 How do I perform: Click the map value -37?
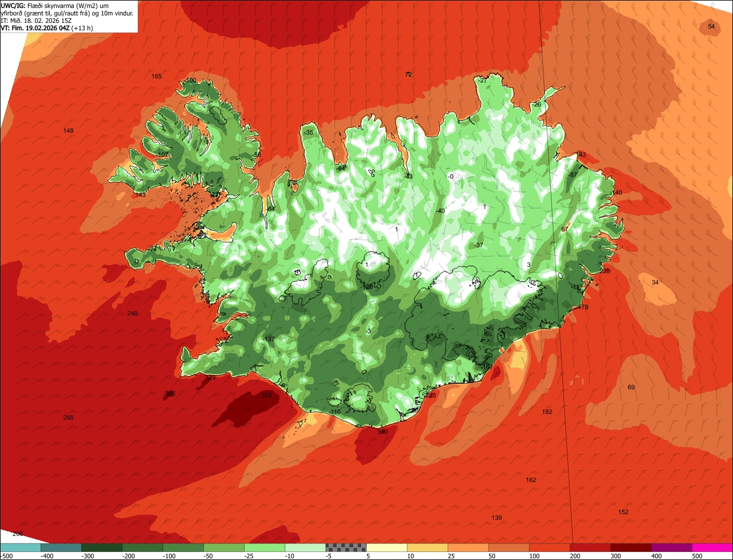[x=479, y=246]
